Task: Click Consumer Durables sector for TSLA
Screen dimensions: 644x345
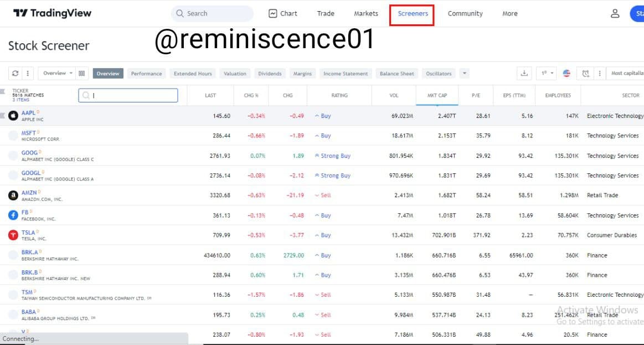Action: (x=613, y=235)
